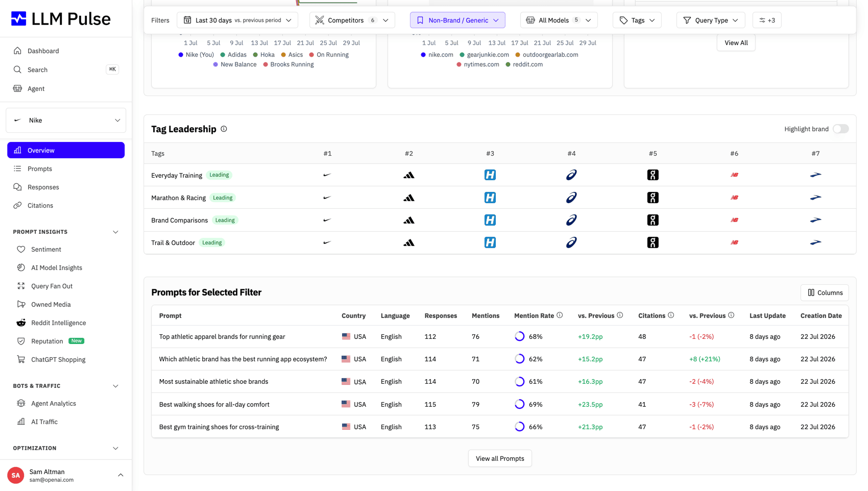Sort by the Mentions column header
Image resolution: width=868 pixels, height=491 pixels.
[x=485, y=315]
